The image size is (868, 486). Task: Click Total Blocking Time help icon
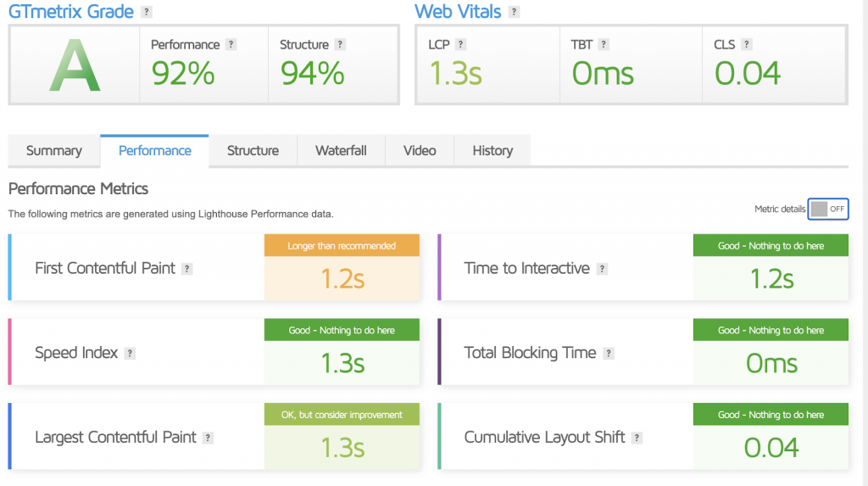click(609, 354)
